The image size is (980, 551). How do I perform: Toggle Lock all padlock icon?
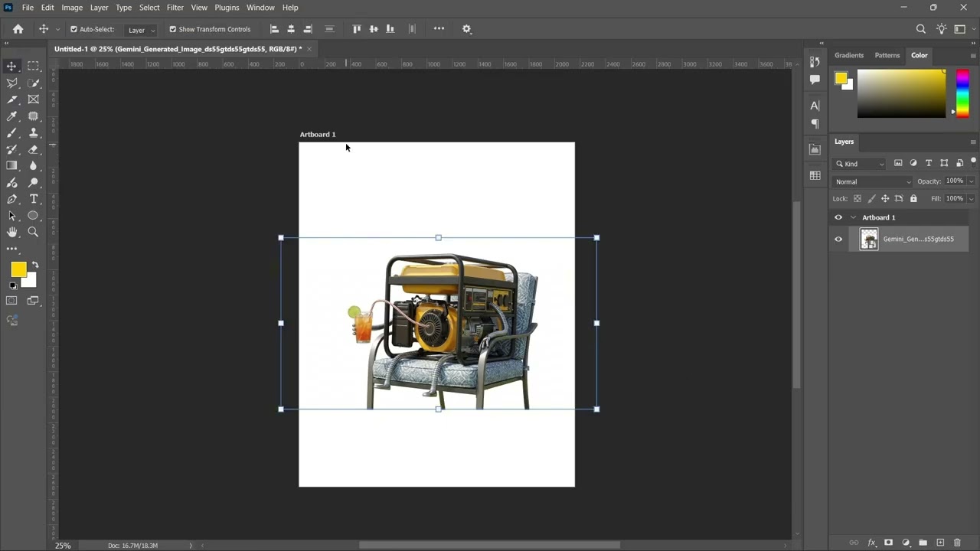[x=913, y=199]
